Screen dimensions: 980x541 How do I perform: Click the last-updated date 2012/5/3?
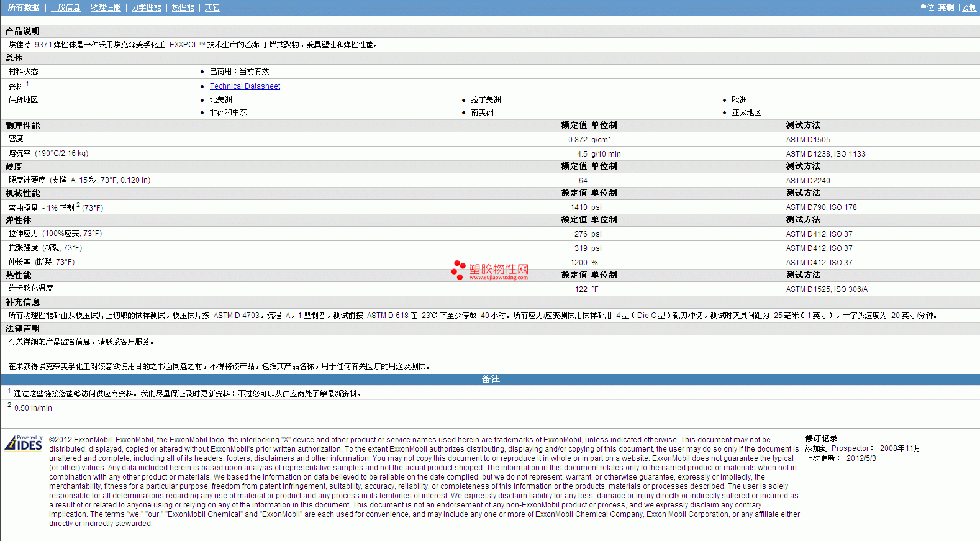point(861,458)
